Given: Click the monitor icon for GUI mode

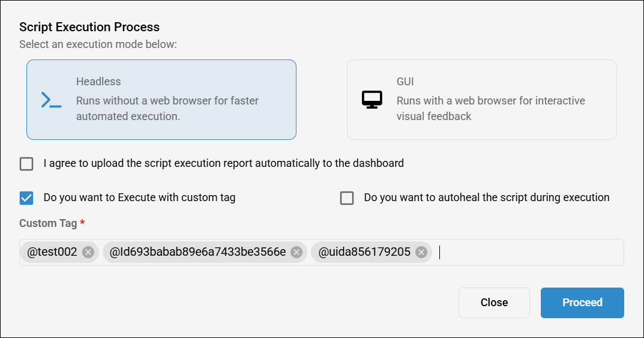Looking at the screenshot, I should click(372, 100).
